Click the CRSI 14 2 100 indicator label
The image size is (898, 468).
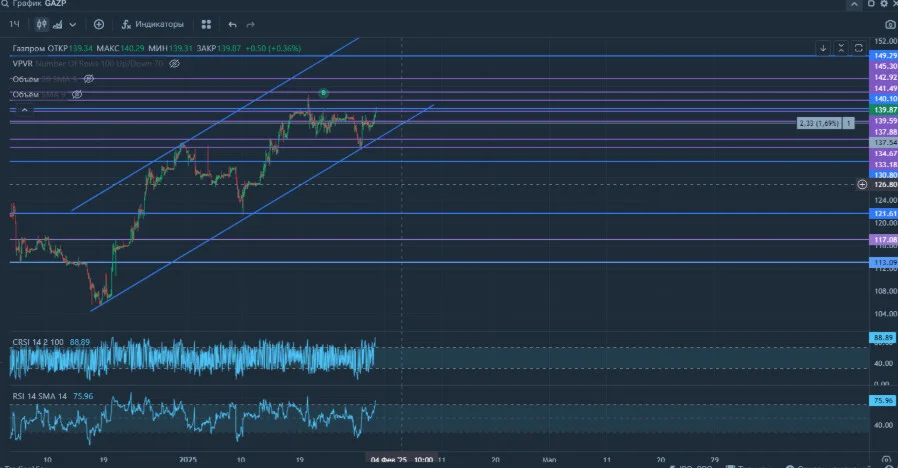[x=38, y=342]
